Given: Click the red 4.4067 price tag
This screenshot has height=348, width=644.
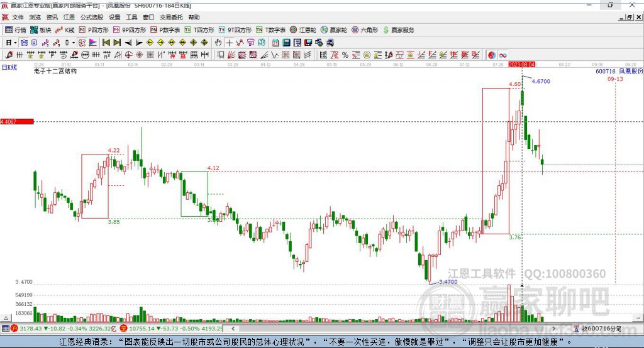Looking at the screenshot, I should (x=17, y=121).
